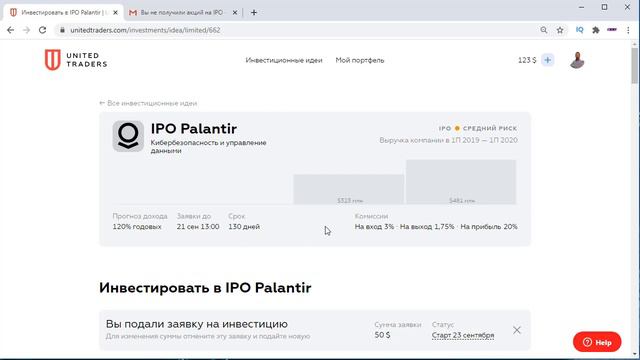Bookmark this page with star icon
Viewport: 640px width, 360px height.
pos(560,30)
